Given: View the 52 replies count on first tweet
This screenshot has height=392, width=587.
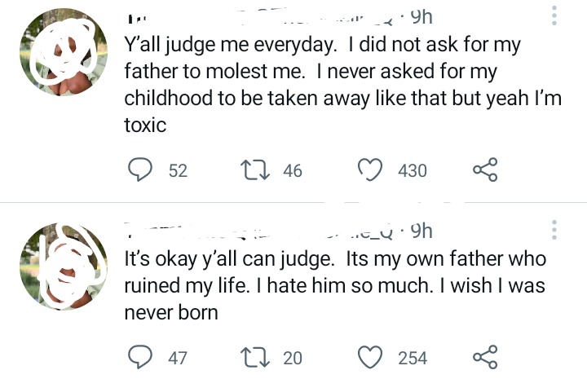Looking at the screenshot, I should (x=178, y=170).
